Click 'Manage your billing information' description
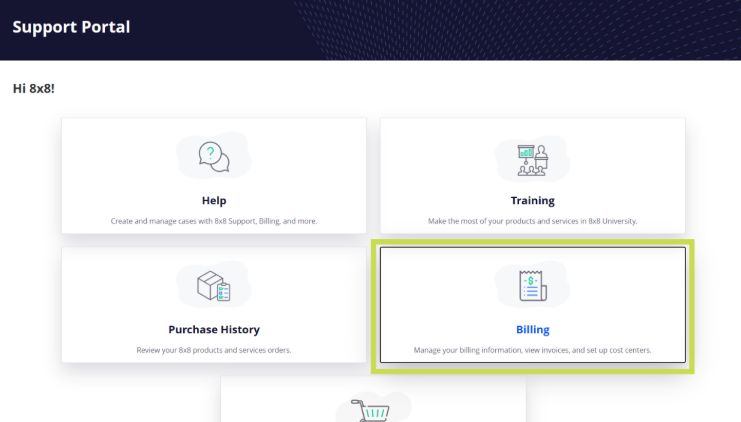 tap(532, 350)
